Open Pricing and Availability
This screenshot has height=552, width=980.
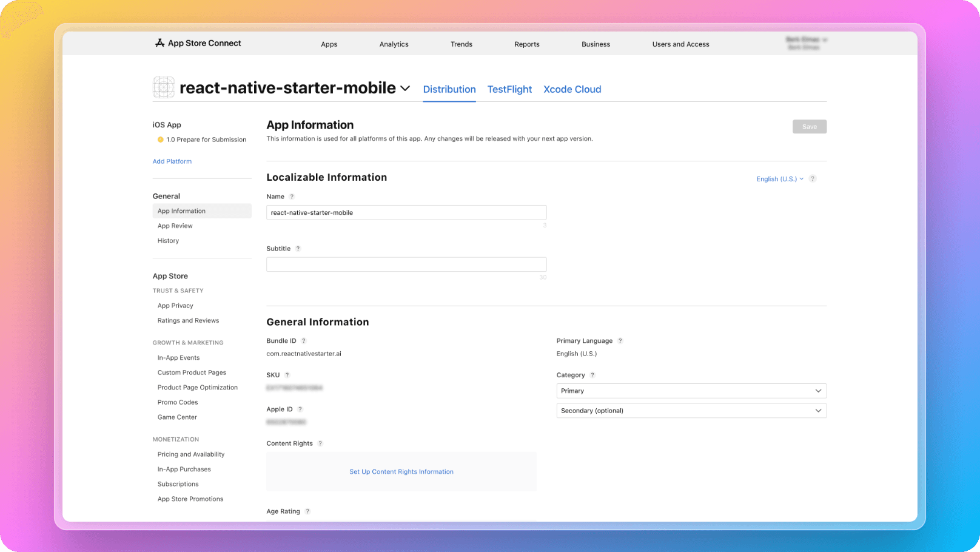191,454
